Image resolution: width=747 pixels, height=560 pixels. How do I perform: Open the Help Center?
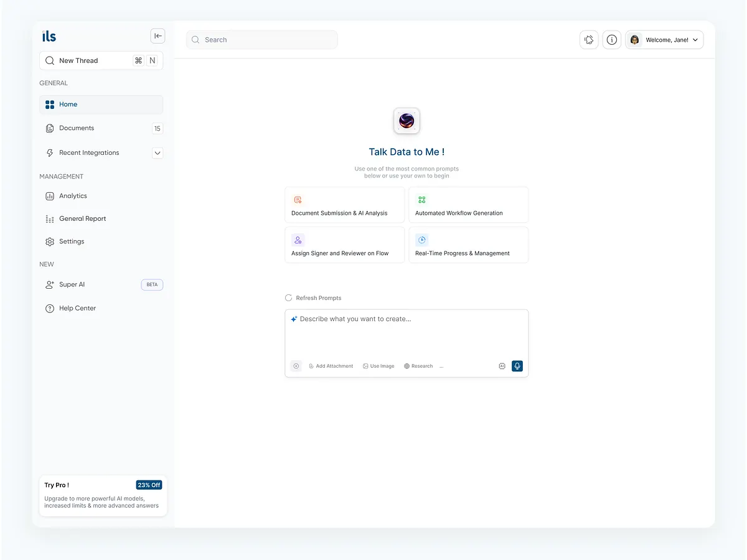point(77,308)
